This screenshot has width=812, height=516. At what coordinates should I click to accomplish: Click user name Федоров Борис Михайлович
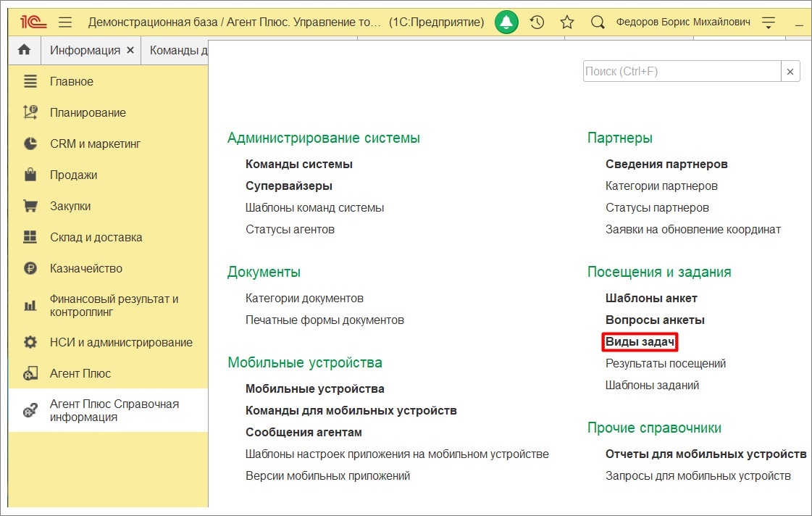(x=683, y=22)
